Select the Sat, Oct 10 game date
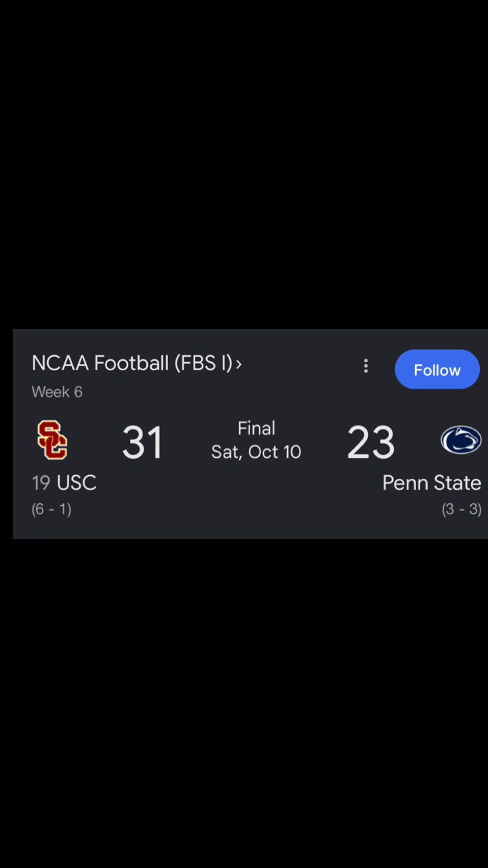 (x=256, y=452)
